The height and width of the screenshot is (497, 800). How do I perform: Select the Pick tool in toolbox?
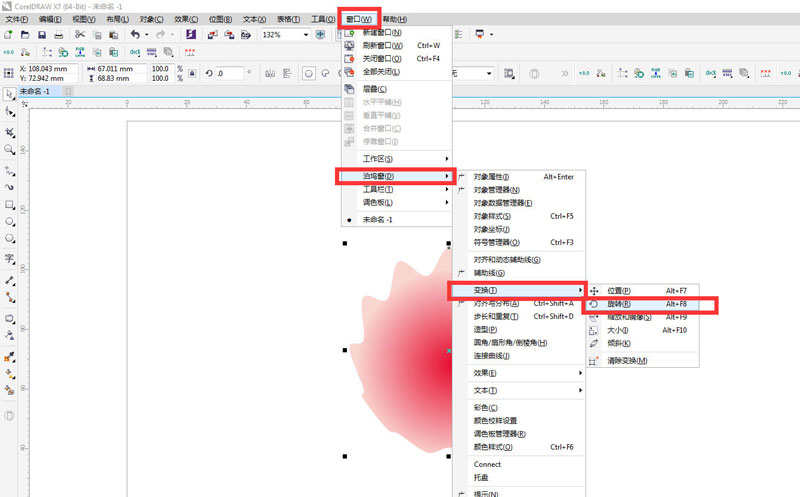pyautogui.click(x=10, y=93)
